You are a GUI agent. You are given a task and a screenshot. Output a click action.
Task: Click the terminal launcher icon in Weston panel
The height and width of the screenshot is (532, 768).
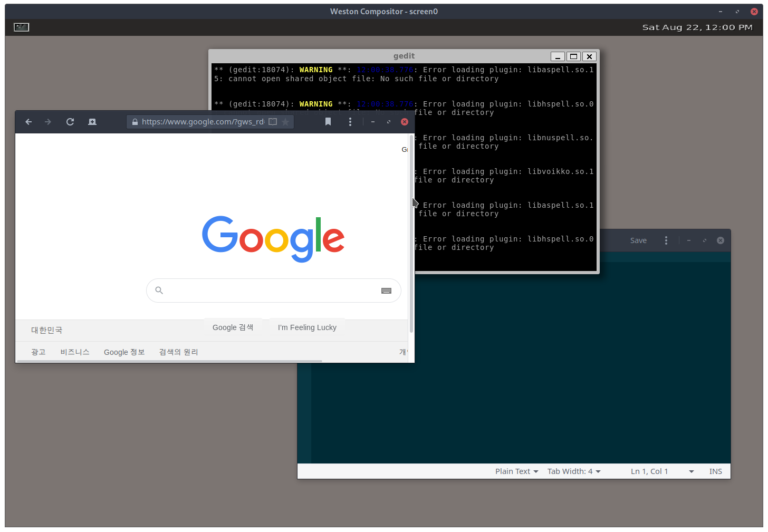click(22, 27)
